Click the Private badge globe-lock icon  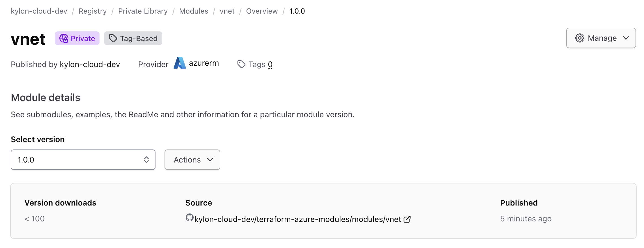point(64,38)
